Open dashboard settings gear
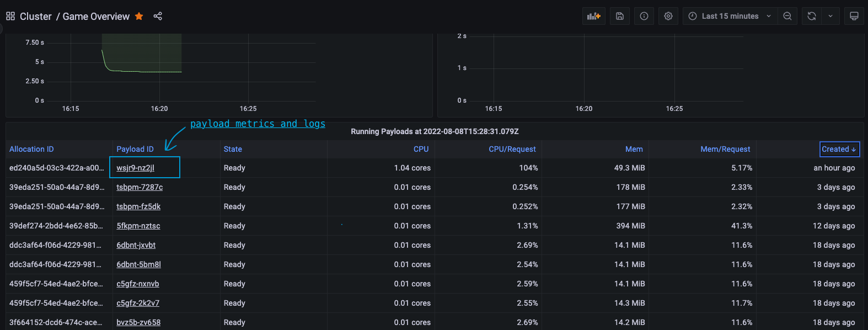 668,16
